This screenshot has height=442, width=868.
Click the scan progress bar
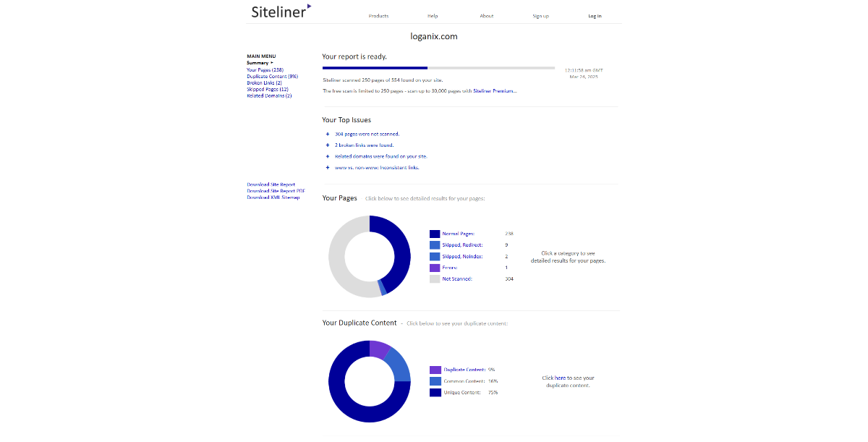[x=438, y=68]
